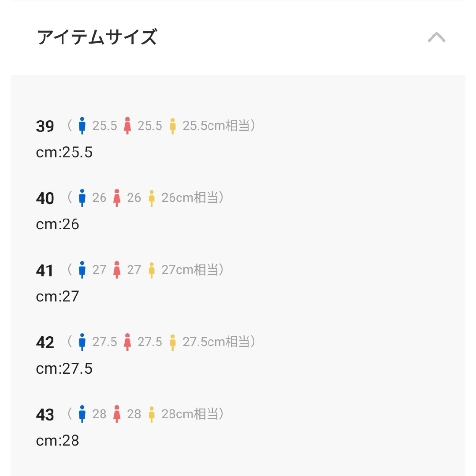This screenshot has width=476, height=476.
Task: Click blue male icon in size 40 row
Action: [82, 197]
